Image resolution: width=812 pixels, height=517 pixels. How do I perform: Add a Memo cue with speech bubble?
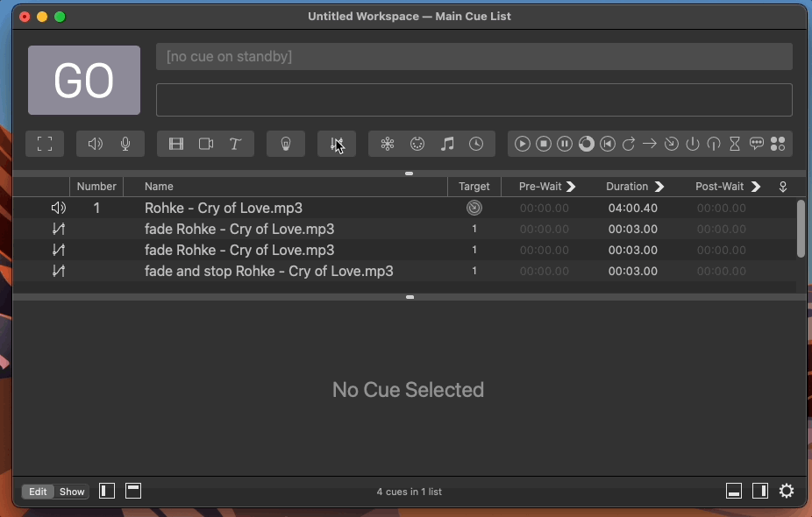click(x=757, y=144)
